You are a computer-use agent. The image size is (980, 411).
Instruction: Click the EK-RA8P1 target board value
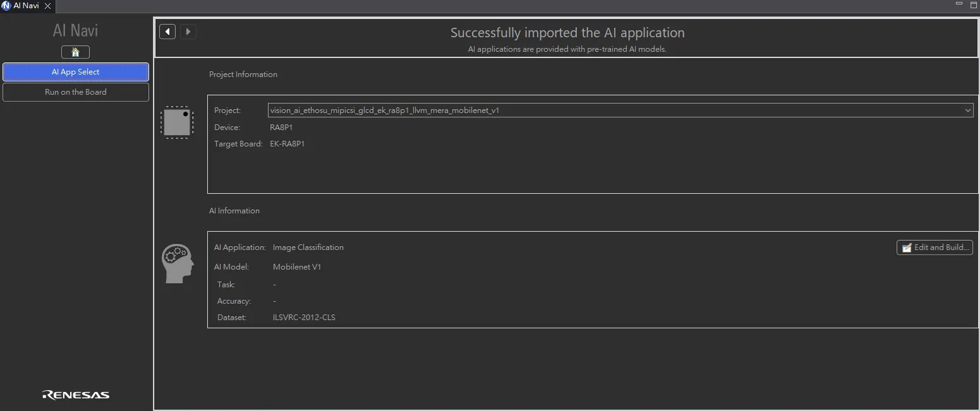(x=287, y=144)
